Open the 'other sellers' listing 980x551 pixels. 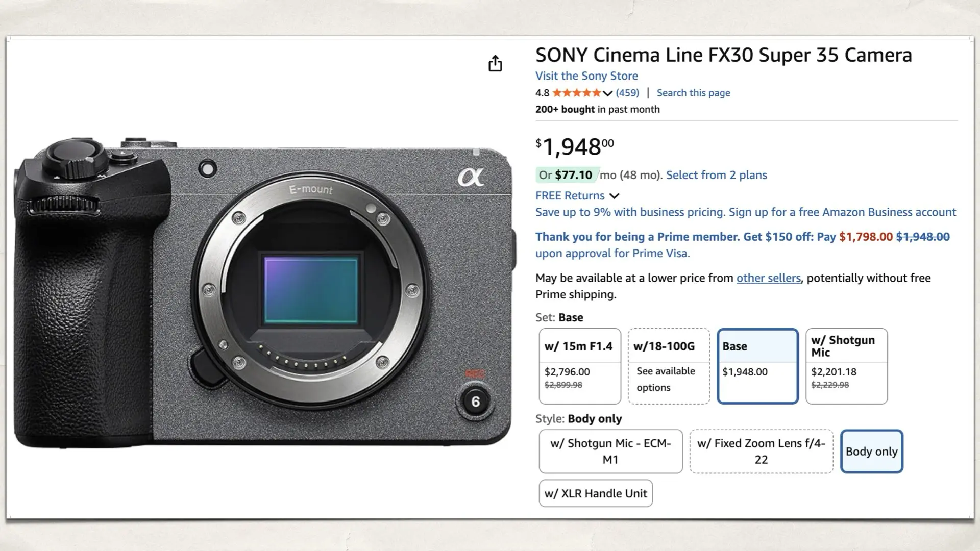pyautogui.click(x=769, y=278)
